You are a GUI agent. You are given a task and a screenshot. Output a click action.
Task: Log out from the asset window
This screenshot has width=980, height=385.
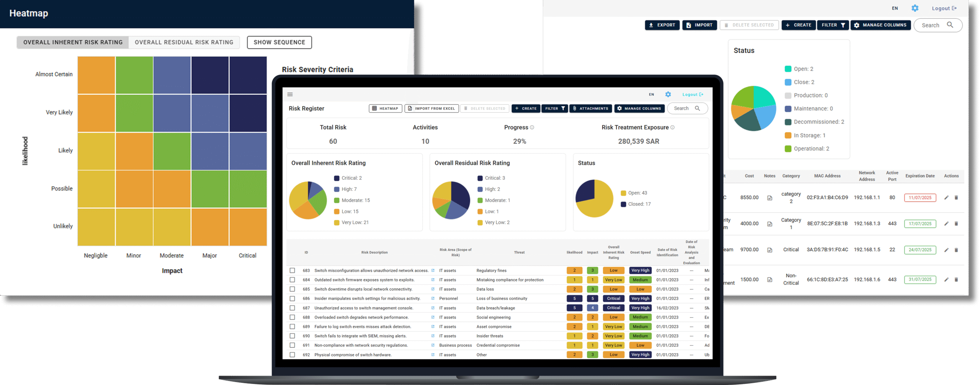[944, 8]
